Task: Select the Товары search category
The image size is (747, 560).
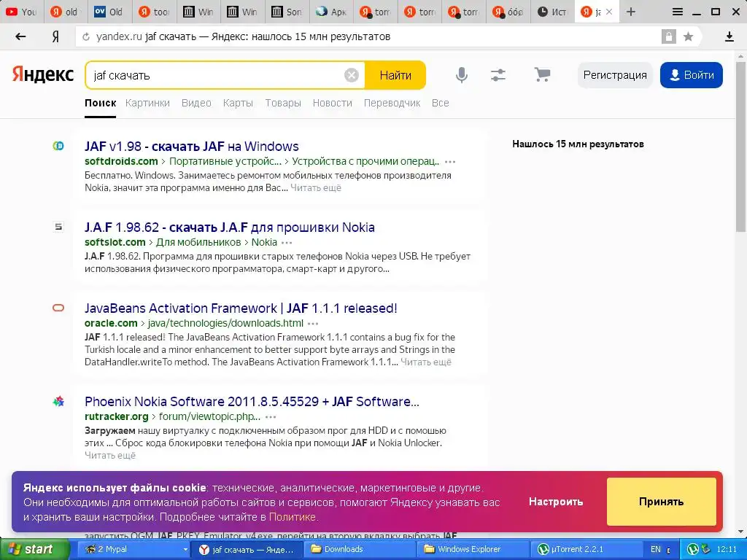Action: 283,103
